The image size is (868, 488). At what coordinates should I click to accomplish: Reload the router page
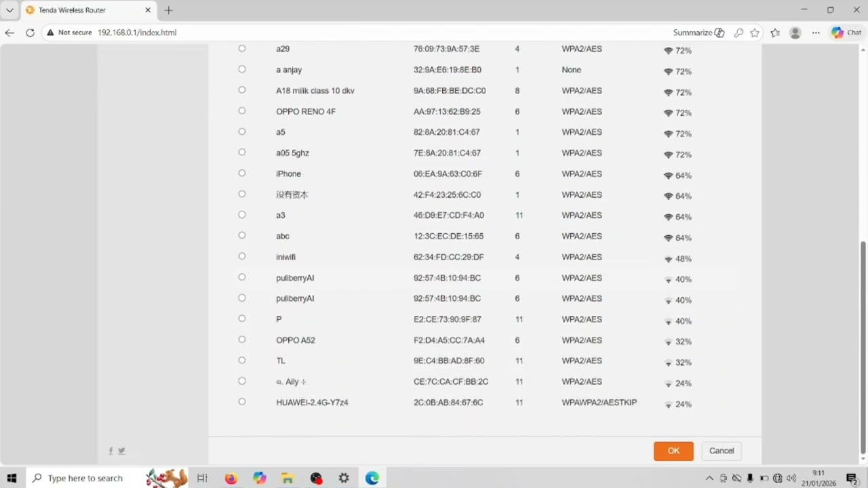[x=30, y=33]
